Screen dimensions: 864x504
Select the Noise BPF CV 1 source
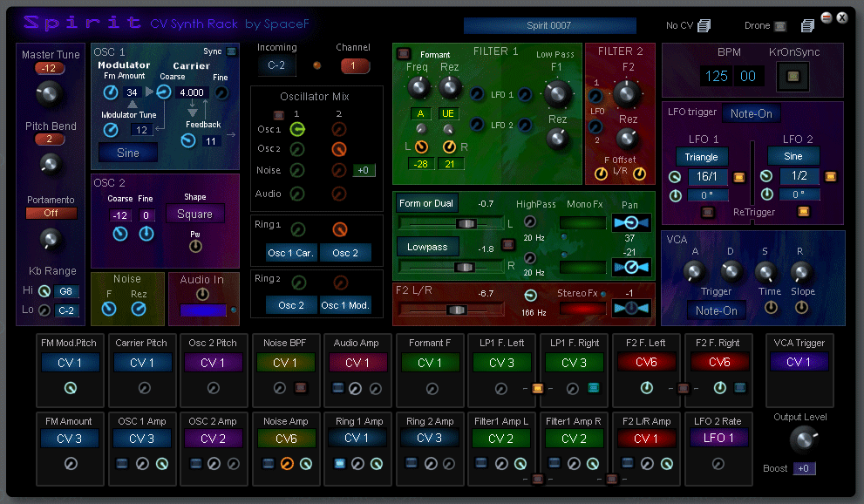285,363
